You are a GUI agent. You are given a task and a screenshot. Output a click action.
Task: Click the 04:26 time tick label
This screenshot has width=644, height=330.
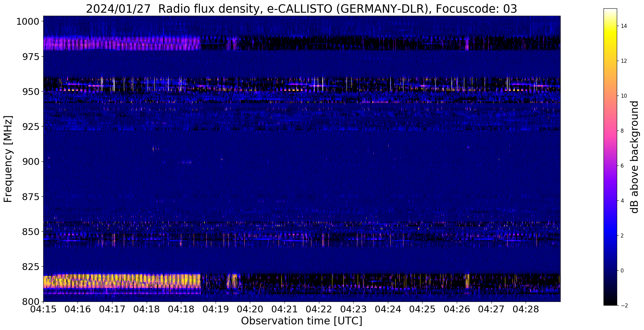pyautogui.click(x=457, y=309)
